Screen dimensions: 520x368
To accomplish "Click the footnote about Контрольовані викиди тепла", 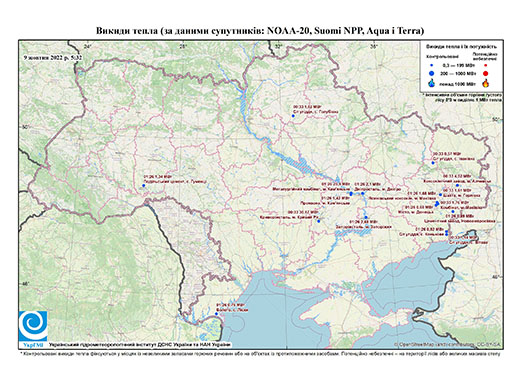I will (x=260, y=353).
